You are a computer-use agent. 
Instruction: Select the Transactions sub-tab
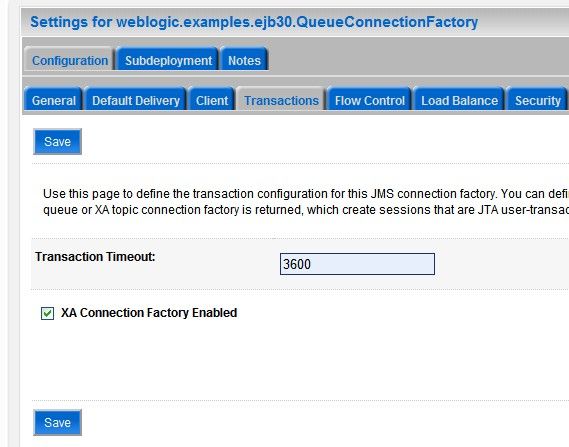281,100
